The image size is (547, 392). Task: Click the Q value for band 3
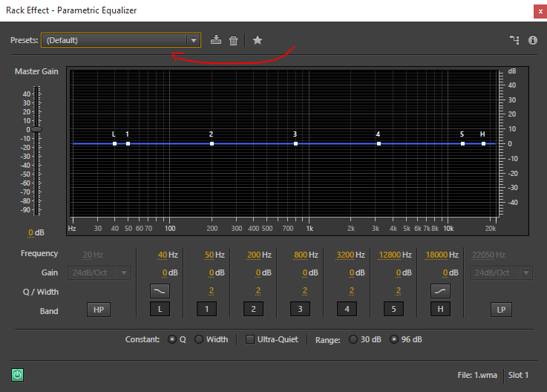(305, 291)
